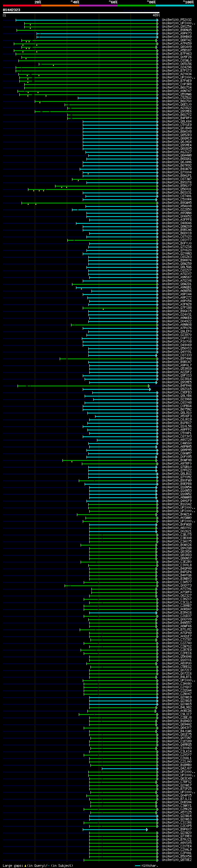Viewport: 197px width, 868px height.
Task: Select hit label UniRef100_B7FH63
Action: 177,54
